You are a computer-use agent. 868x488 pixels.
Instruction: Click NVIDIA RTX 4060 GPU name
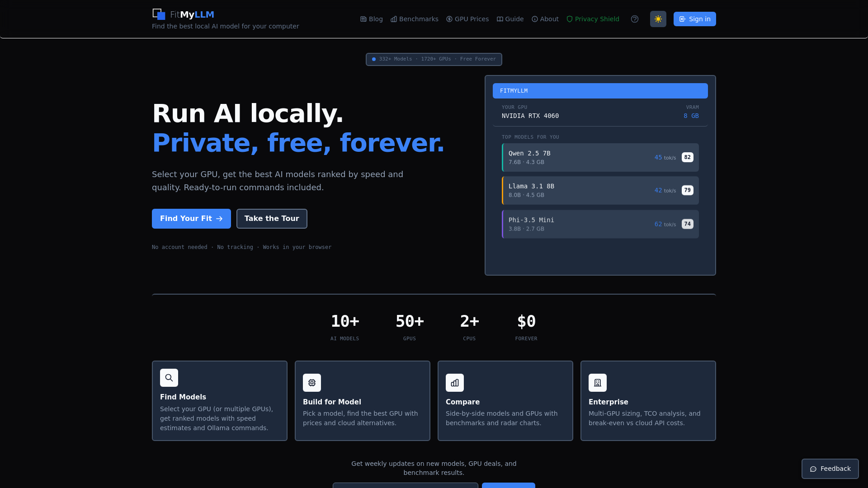pos(530,116)
